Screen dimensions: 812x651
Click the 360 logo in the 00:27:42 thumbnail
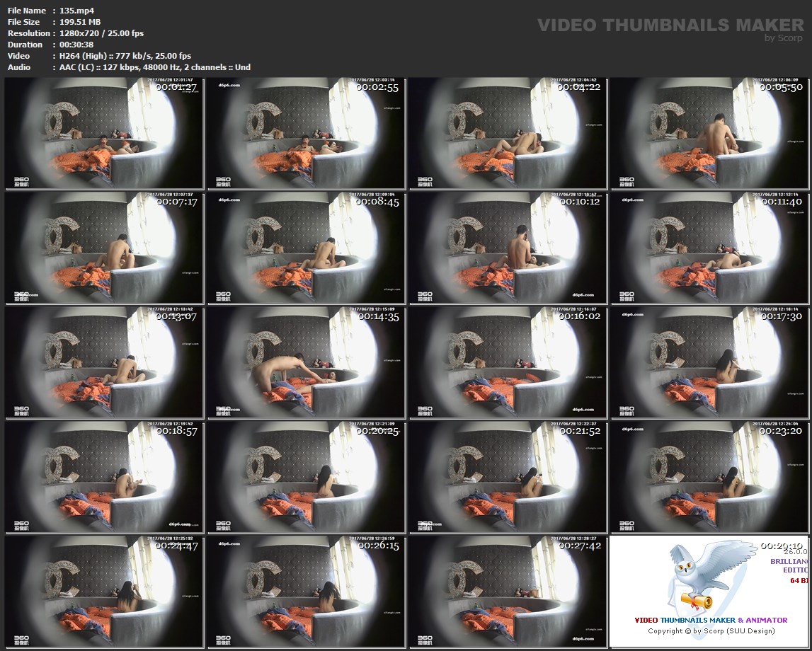pos(425,639)
